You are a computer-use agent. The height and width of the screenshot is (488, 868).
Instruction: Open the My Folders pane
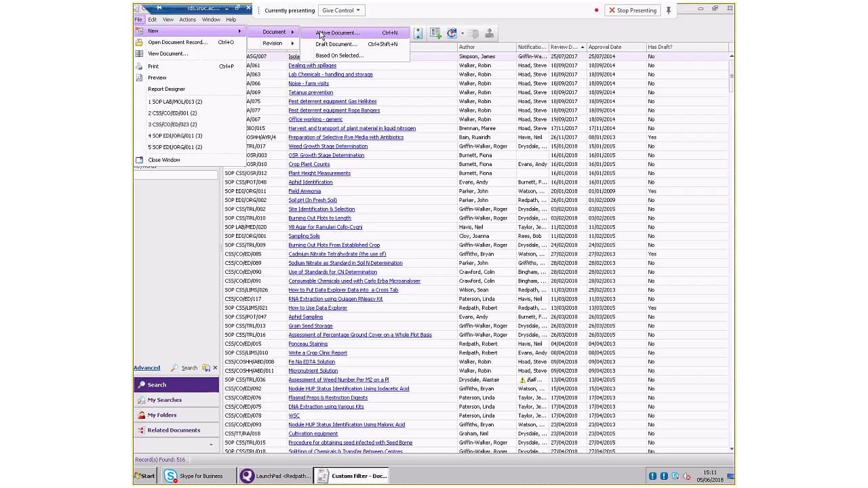tap(176, 415)
